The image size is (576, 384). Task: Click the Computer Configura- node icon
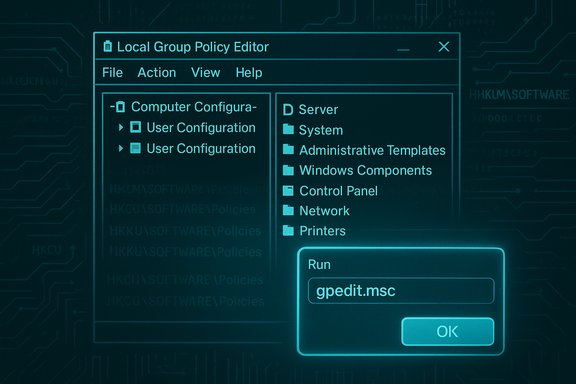click(x=120, y=107)
